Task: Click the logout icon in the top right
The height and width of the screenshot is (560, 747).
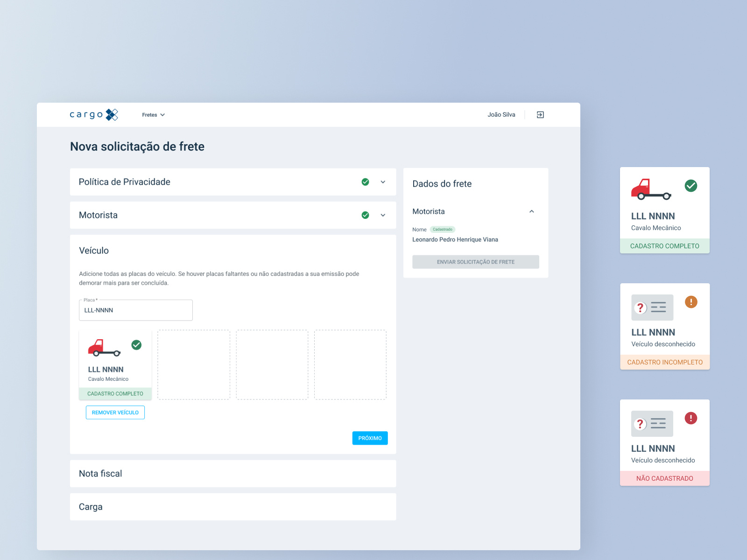Action: tap(540, 114)
